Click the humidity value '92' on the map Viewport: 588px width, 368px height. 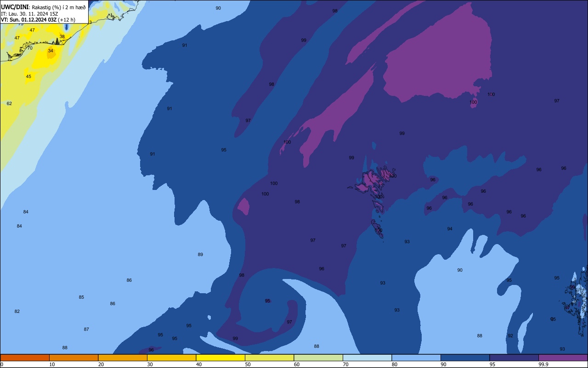(x=510, y=336)
